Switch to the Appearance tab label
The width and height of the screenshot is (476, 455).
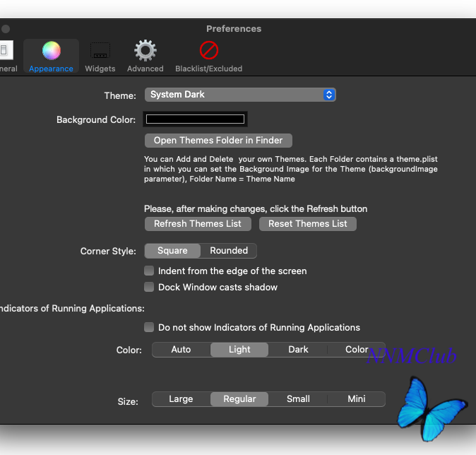click(51, 69)
